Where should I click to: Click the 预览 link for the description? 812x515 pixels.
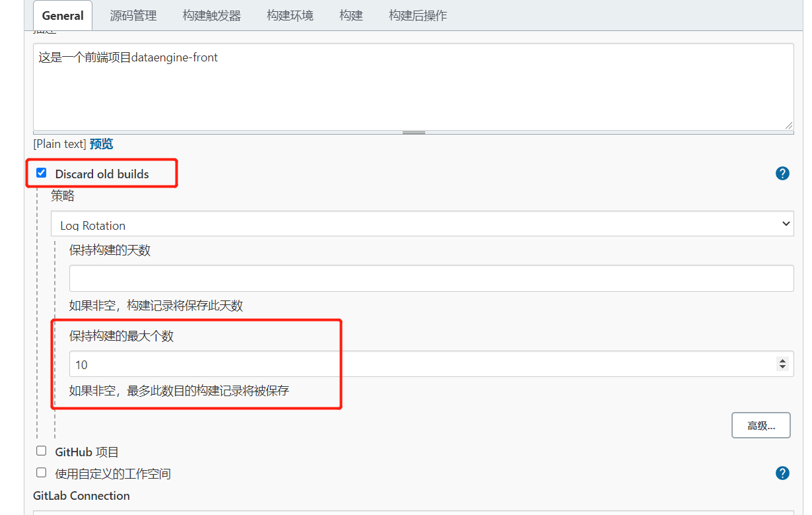pos(101,144)
